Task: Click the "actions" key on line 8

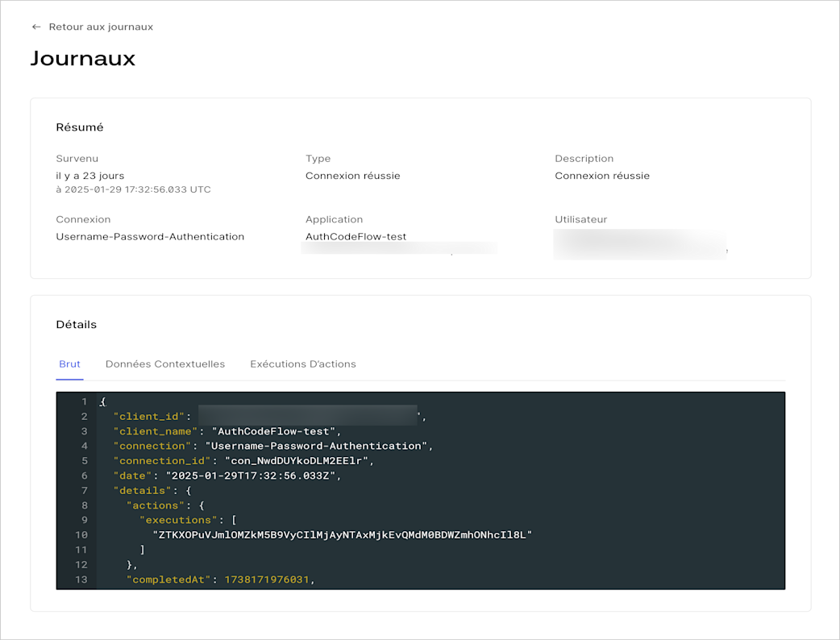Action: point(156,505)
